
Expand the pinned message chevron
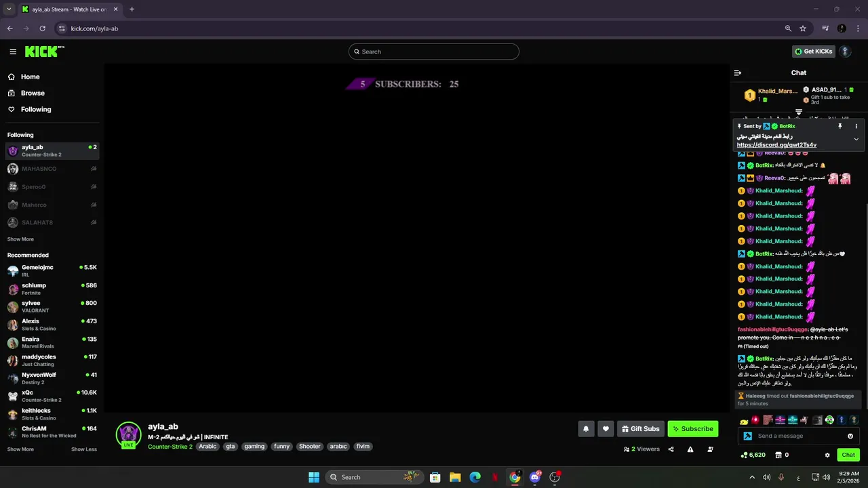pyautogui.click(x=856, y=139)
